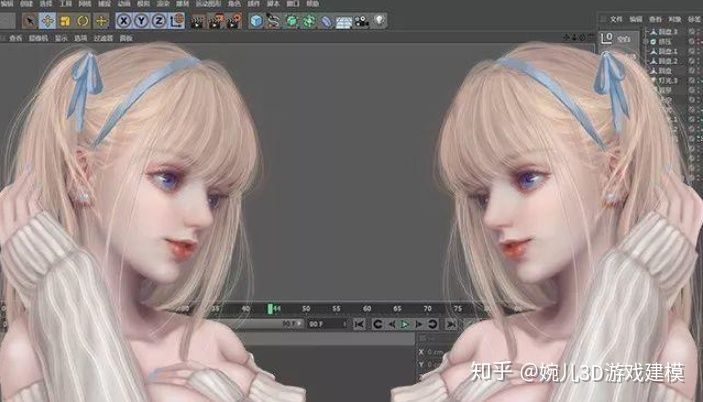Switch the coordinate system toggle icon
This screenshot has width=703, height=402.
coord(176,21)
